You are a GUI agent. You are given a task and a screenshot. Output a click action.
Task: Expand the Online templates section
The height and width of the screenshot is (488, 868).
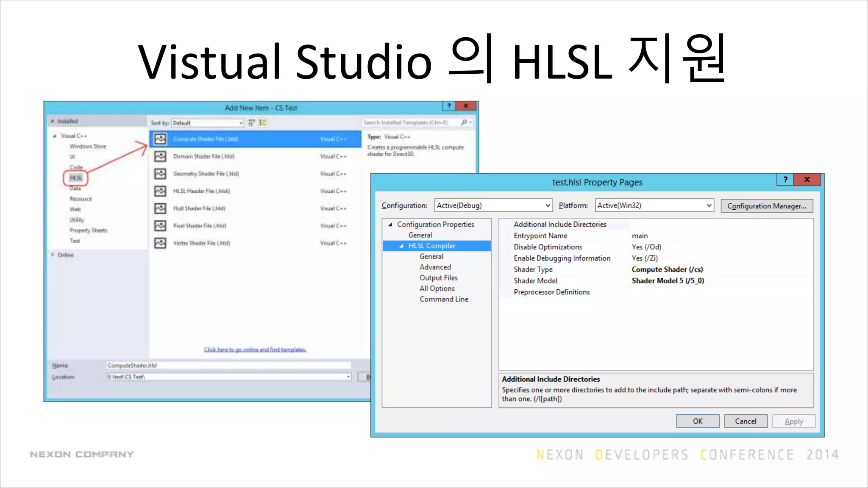pos(53,255)
